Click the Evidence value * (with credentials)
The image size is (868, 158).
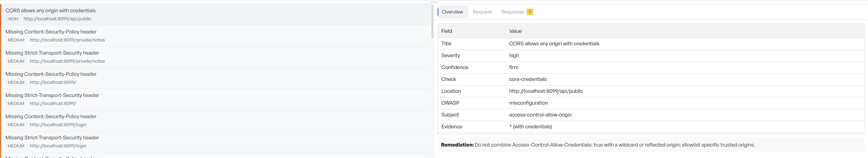tap(530, 127)
